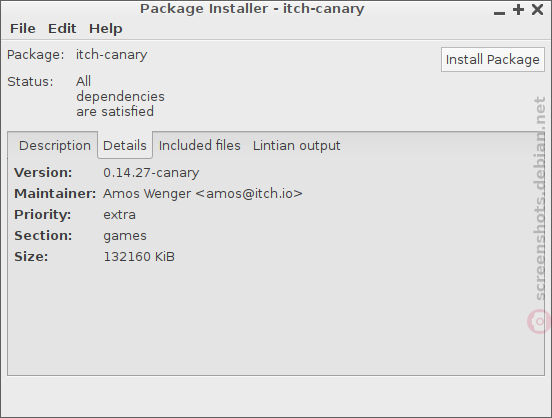Click the Section value games

[x=125, y=236]
